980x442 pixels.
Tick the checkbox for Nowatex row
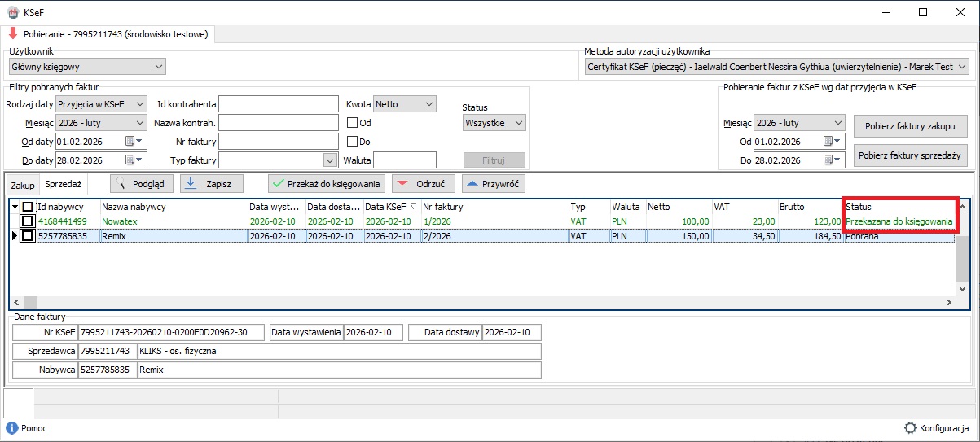28,221
